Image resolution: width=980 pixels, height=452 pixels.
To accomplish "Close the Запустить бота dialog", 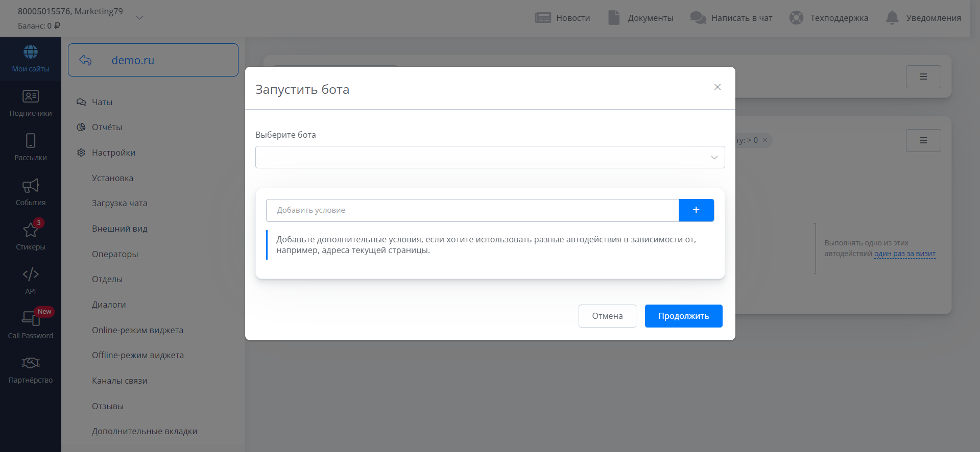I will coord(717,87).
